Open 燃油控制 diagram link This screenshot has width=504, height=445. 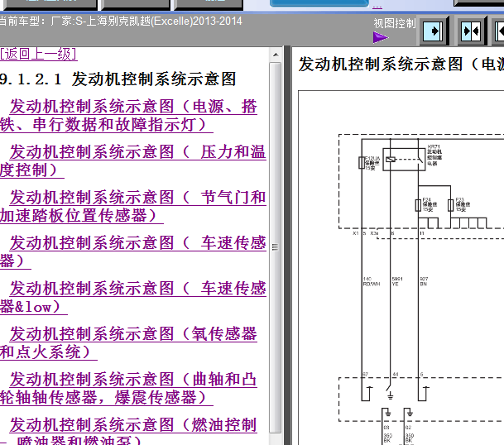(x=128, y=431)
